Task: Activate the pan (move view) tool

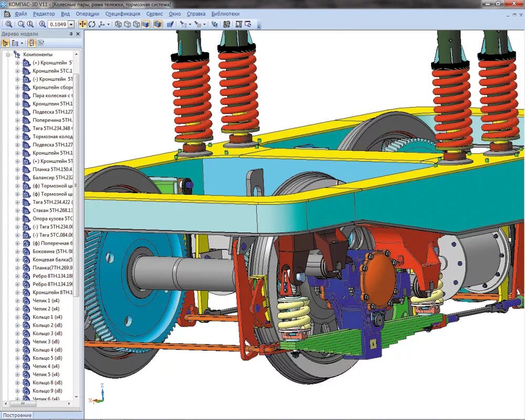Action: tap(82, 24)
